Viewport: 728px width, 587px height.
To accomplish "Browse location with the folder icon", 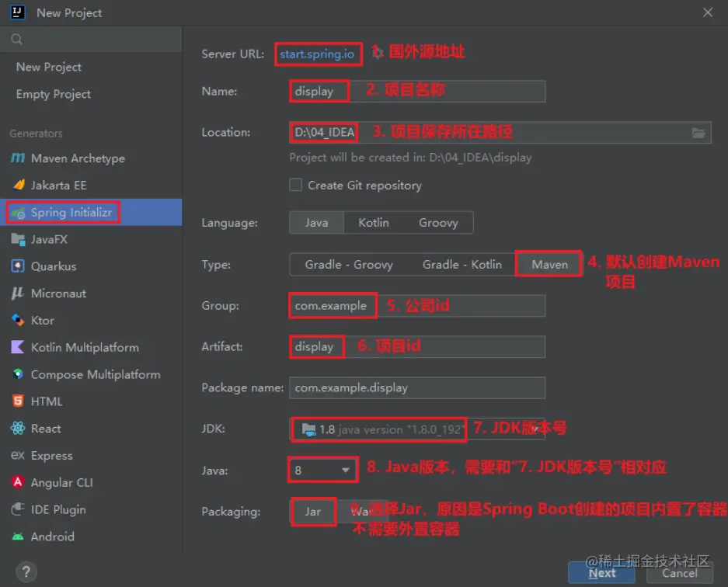I will pyautogui.click(x=698, y=133).
